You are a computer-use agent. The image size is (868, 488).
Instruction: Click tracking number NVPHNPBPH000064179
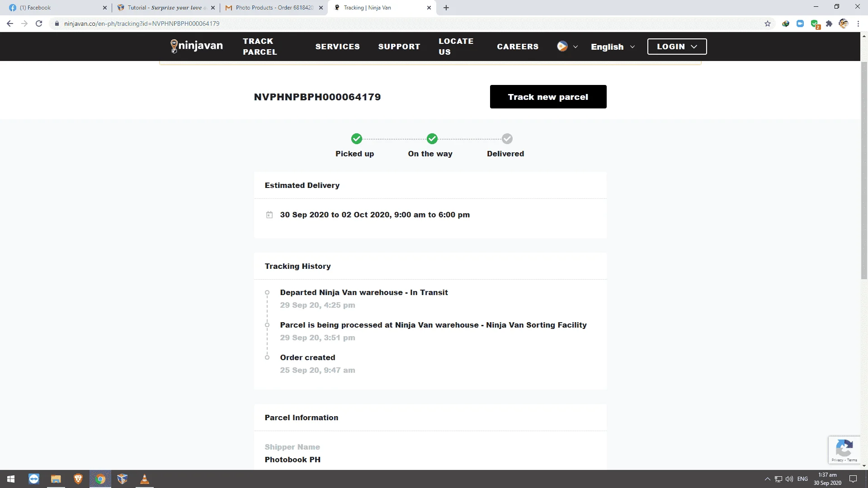point(317,97)
